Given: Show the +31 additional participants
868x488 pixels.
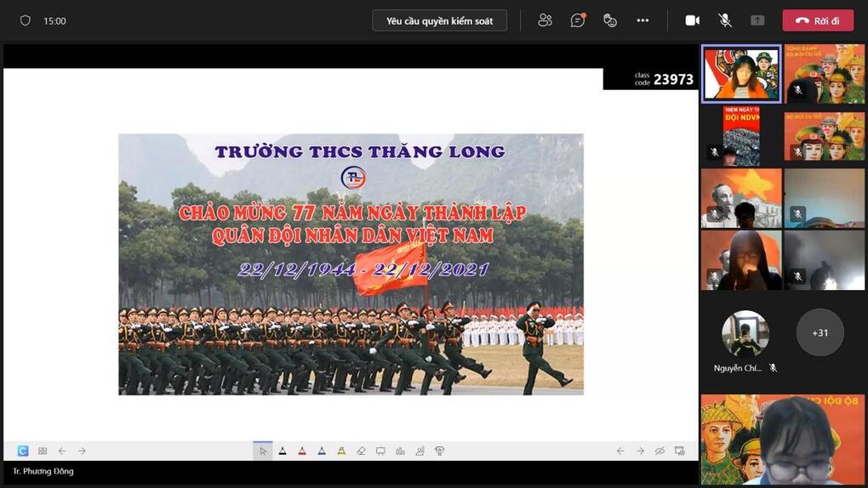Looking at the screenshot, I should [x=819, y=332].
